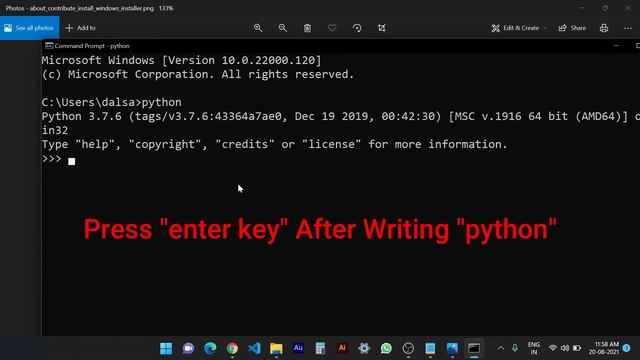Launch Microsoft Edge from the taskbar
640x360 pixels.
tap(210, 348)
